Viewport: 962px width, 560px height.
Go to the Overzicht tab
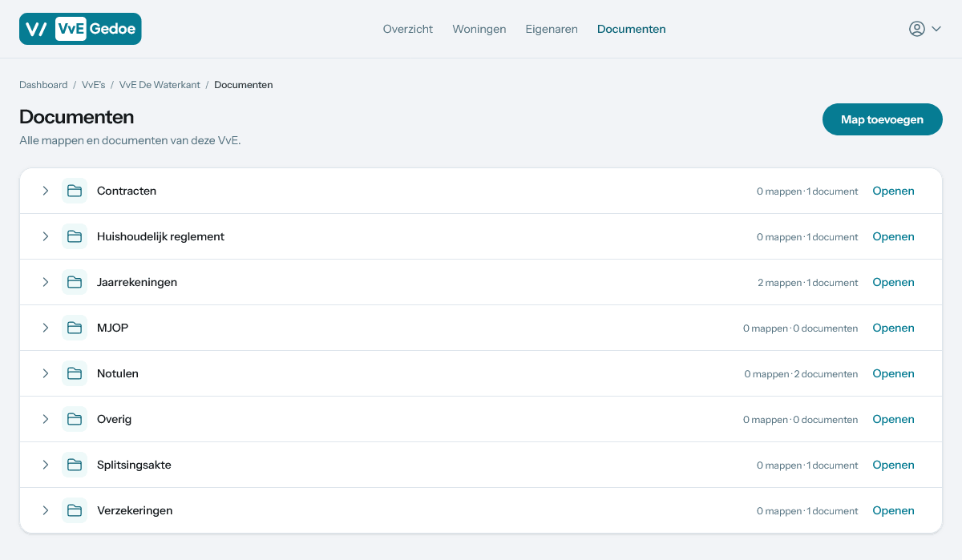[408, 29]
